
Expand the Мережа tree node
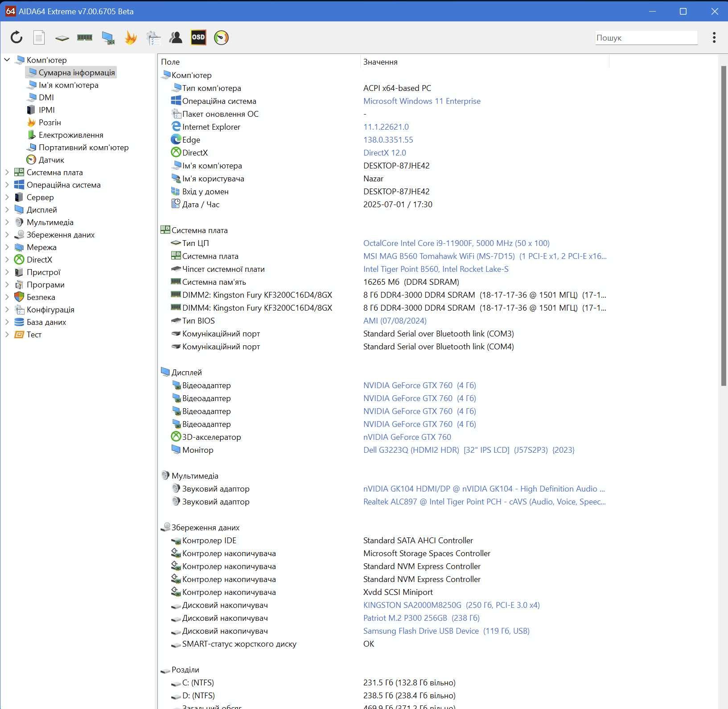click(x=7, y=247)
